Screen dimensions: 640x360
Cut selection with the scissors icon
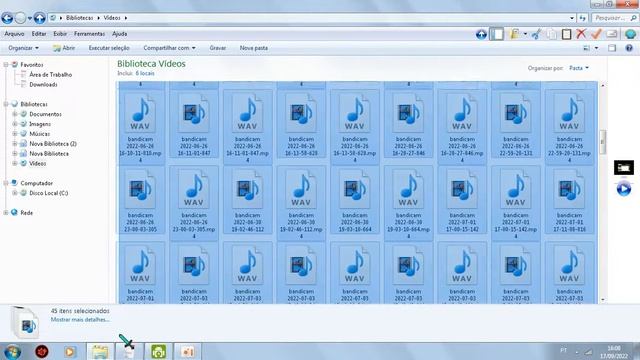tap(536, 34)
